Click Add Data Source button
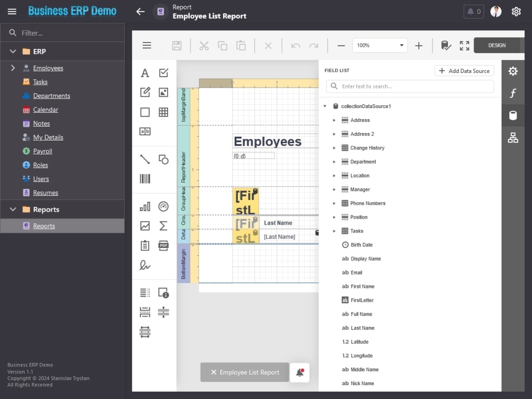Viewport: 532px width, 399px height. (x=464, y=71)
